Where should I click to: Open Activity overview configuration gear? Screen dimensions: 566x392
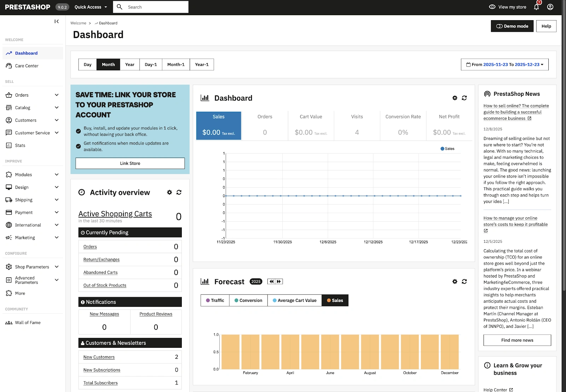click(169, 192)
